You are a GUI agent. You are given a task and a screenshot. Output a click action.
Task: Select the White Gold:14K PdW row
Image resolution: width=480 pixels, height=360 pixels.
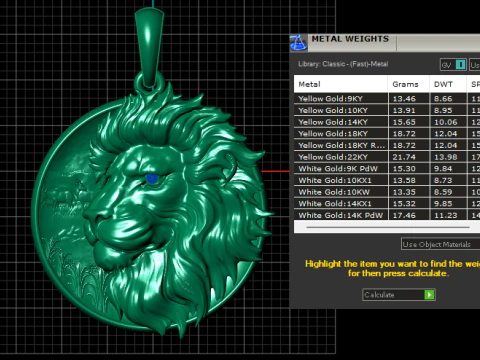pyautogui.click(x=387, y=215)
